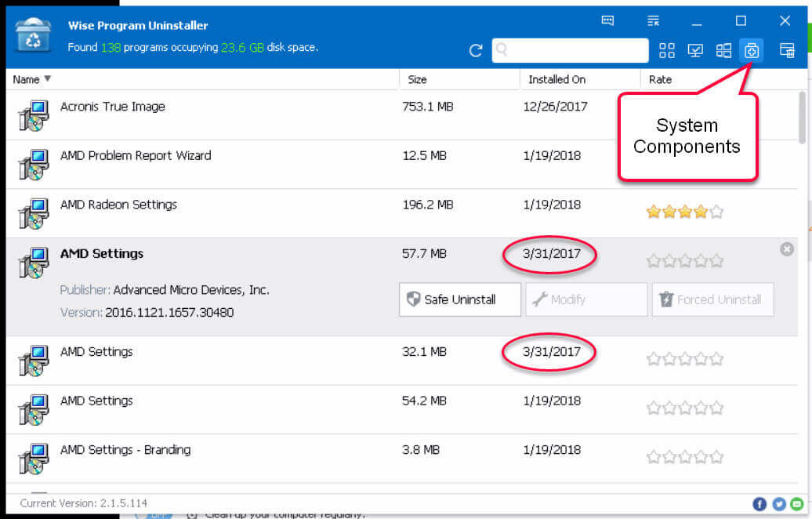Click Safe Uninstall for AMD Settings
Image resolution: width=812 pixels, height=519 pixels.
point(460,299)
